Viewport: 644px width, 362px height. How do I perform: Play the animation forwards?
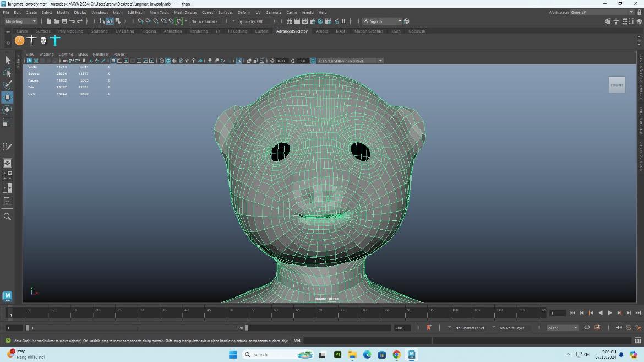click(x=610, y=313)
